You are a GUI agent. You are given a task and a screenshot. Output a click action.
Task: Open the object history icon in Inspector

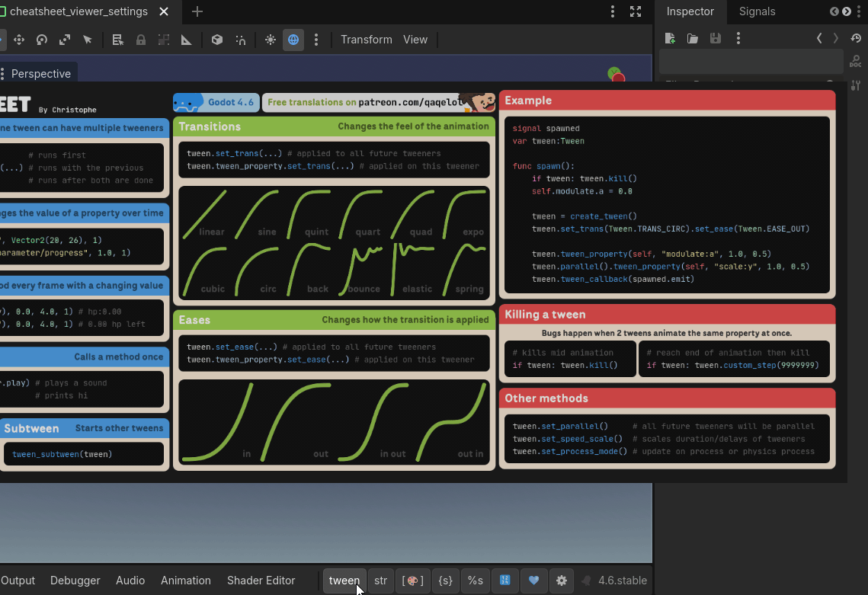[856, 38]
